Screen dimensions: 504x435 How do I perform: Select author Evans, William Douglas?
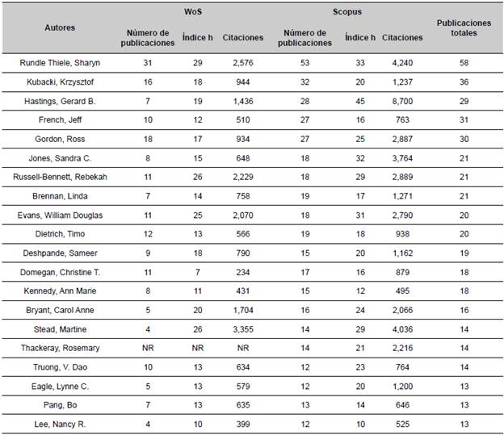coord(60,213)
